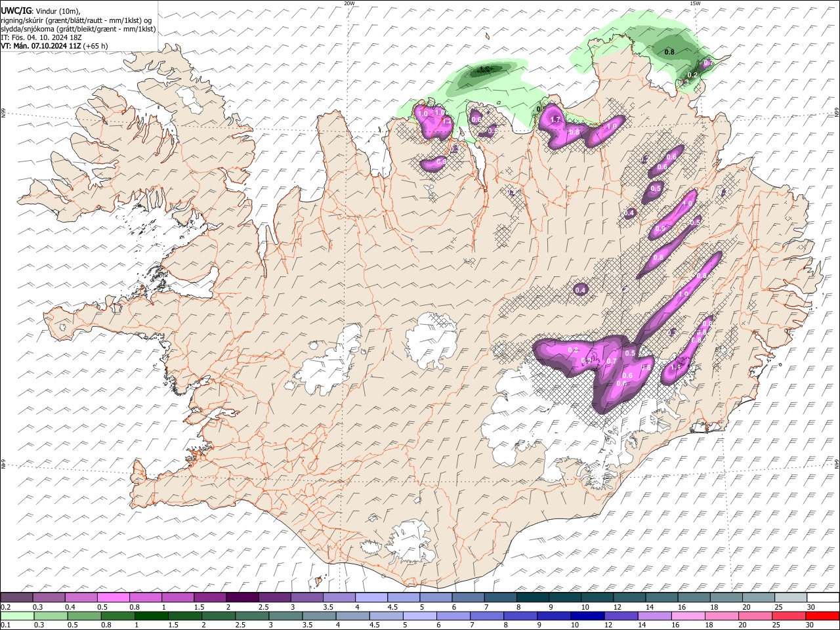This screenshot has height=630, width=840.
Task: Click the 2.5 swatch in upper legend row
Action: click(274, 598)
